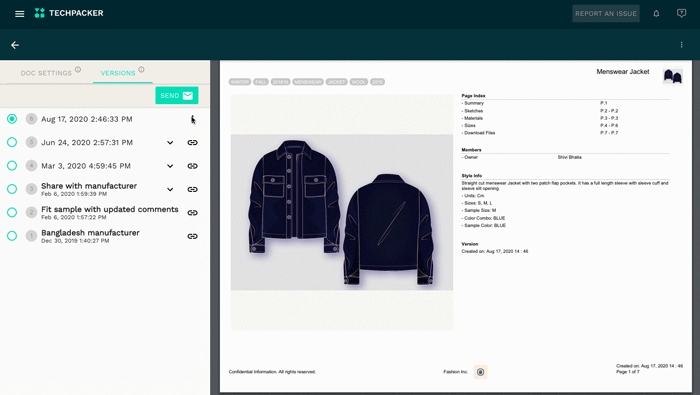Select the Bangladesh manufacturer version radio
The image size is (700, 395).
click(12, 236)
